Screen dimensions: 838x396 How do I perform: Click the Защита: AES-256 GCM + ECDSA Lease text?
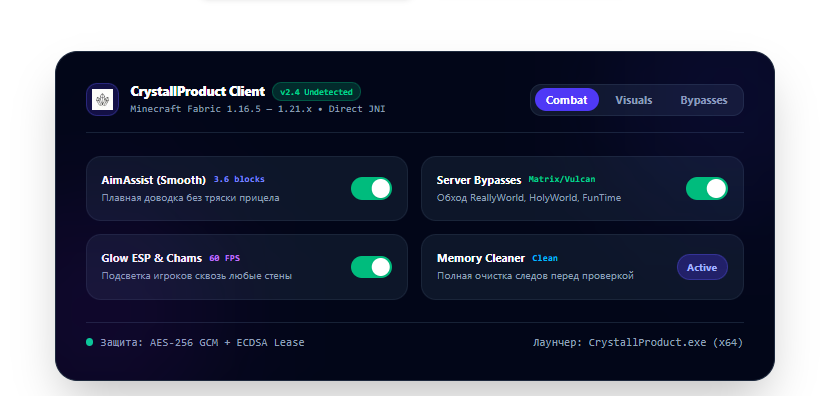(x=203, y=343)
